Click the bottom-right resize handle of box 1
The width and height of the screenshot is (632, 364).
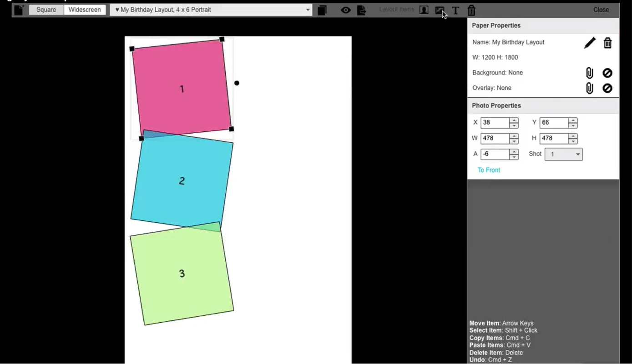232,129
